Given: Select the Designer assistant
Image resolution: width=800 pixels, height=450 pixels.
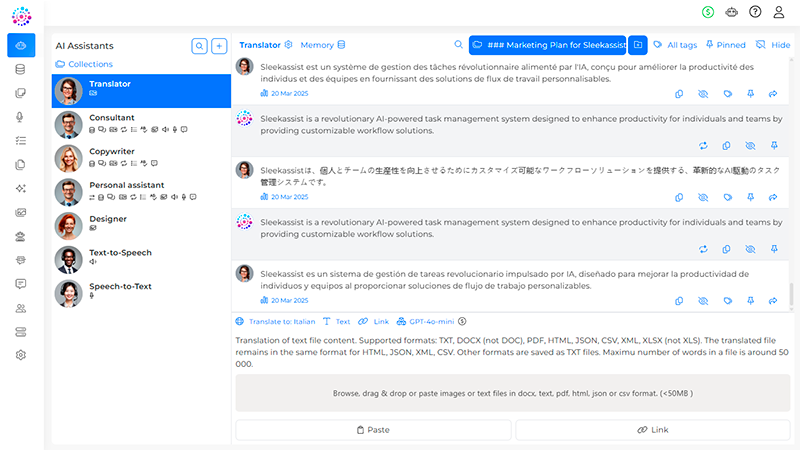Looking at the screenshot, I should 141,226.
